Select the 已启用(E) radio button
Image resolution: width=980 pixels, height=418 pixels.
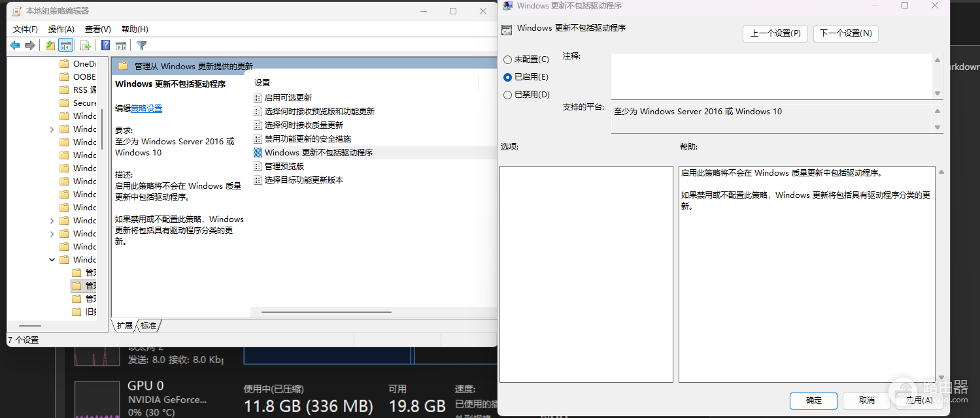[x=507, y=77]
